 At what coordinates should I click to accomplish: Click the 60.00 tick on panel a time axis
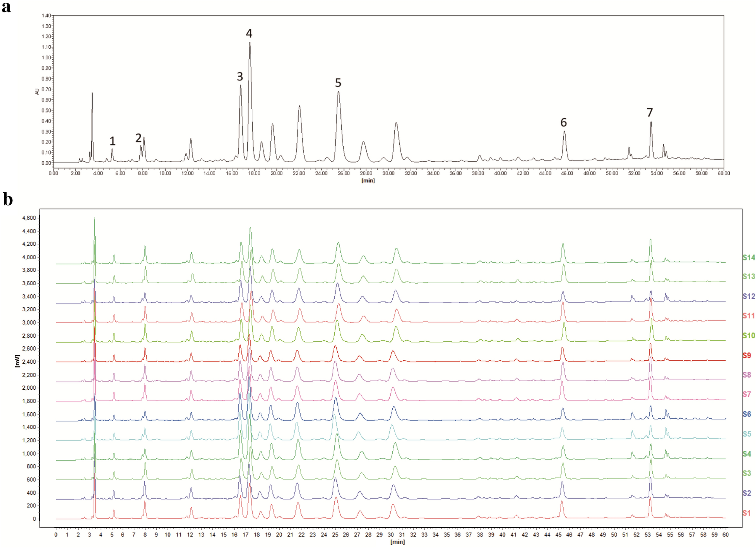(724, 173)
